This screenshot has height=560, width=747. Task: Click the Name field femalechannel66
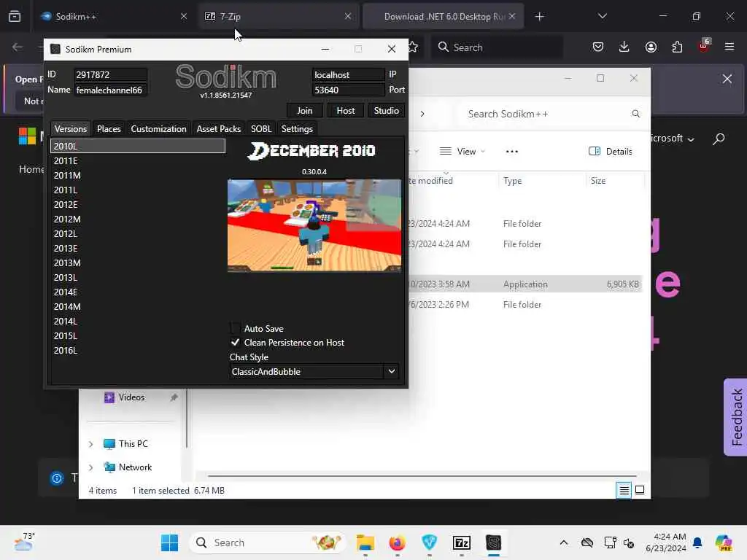pyautogui.click(x=110, y=90)
